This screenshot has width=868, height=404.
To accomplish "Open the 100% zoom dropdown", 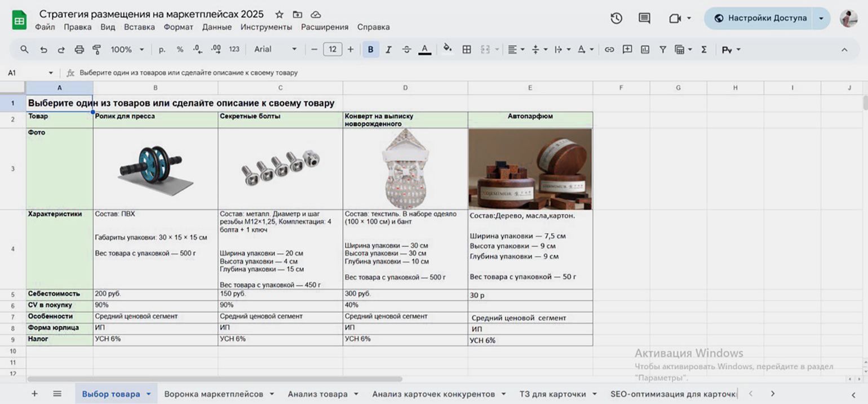I will point(127,50).
